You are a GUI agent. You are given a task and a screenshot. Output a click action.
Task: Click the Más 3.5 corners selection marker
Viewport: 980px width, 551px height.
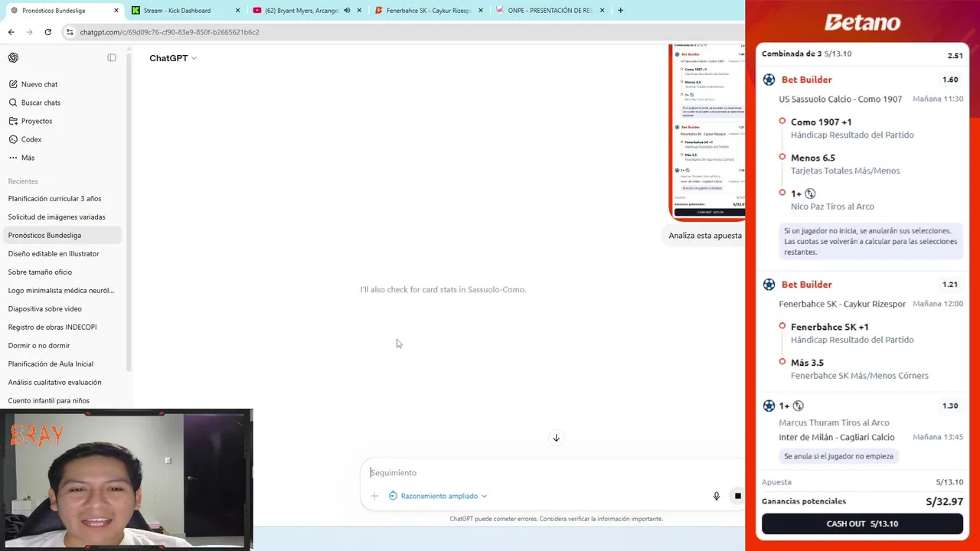tap(782, 362)
